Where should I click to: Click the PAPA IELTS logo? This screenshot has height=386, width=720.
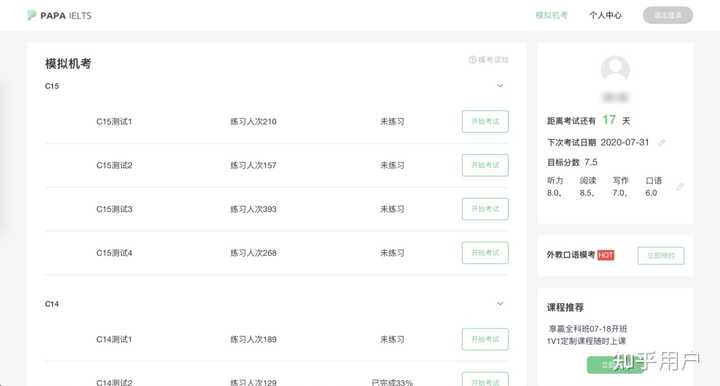click(x=59, y=16)
